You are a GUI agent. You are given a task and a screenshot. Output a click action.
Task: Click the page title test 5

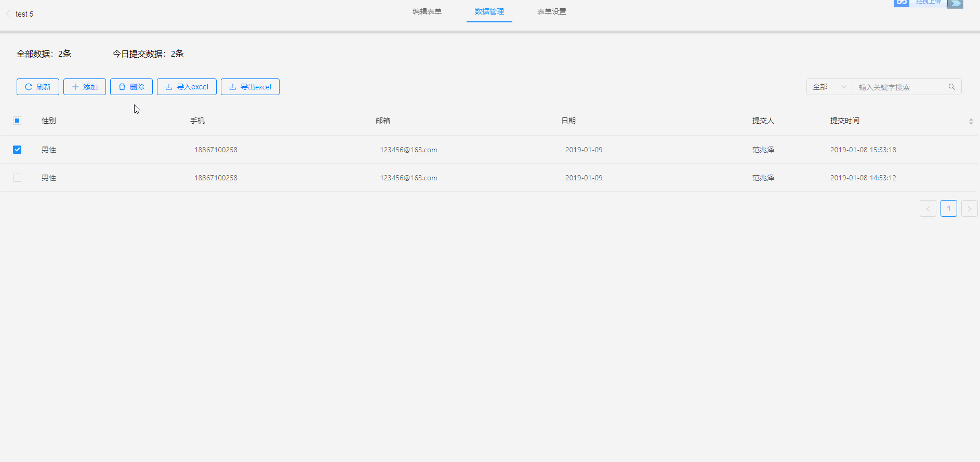24,14
